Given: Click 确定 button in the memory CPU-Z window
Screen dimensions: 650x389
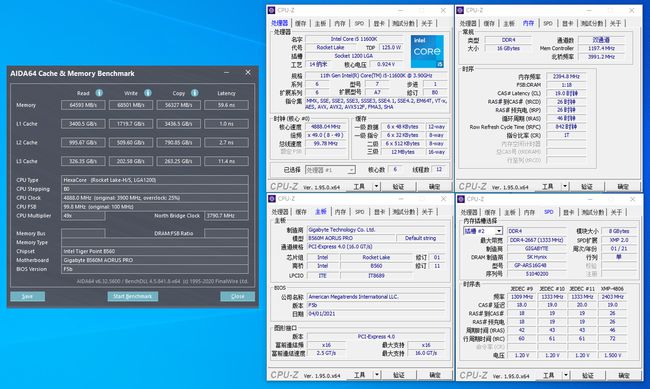Looking at the screenshot, I should click(623, 187).
